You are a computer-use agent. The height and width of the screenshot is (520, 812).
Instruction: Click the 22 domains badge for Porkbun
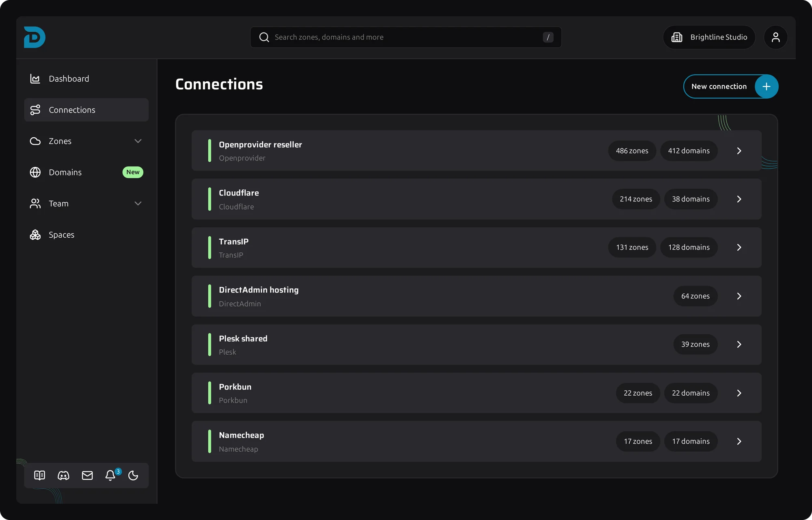(x=691, y=393)
